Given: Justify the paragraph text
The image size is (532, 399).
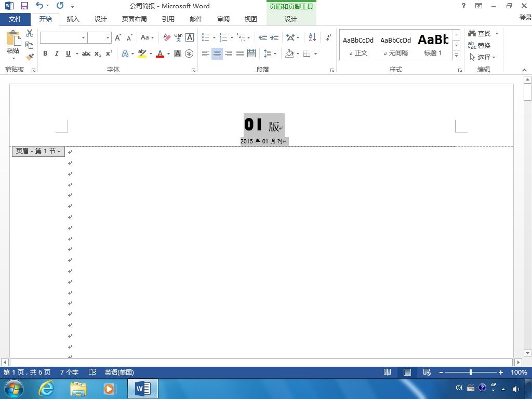Looking at the screenshot, I should tap(240, 54).
